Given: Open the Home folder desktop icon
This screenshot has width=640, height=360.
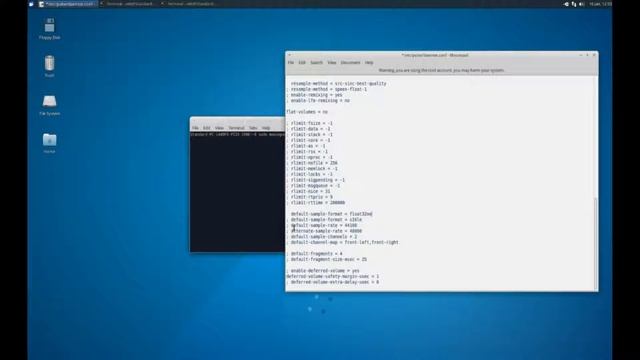Looking at the screenshot, I should [x=49, y=142].
